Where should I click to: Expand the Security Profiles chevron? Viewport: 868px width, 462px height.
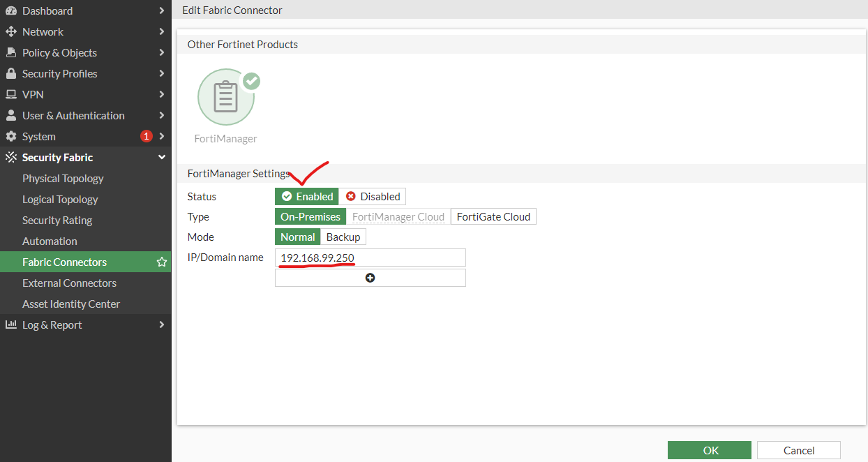tap(162, 74)
